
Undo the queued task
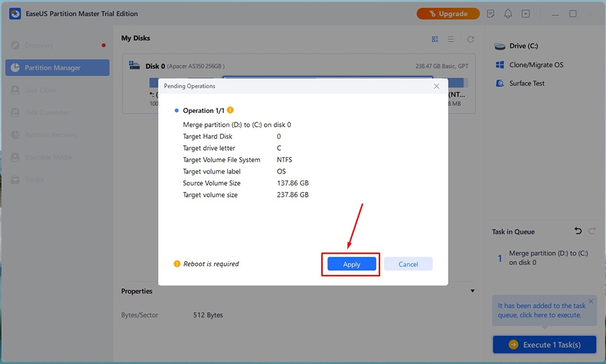[578, 231]
